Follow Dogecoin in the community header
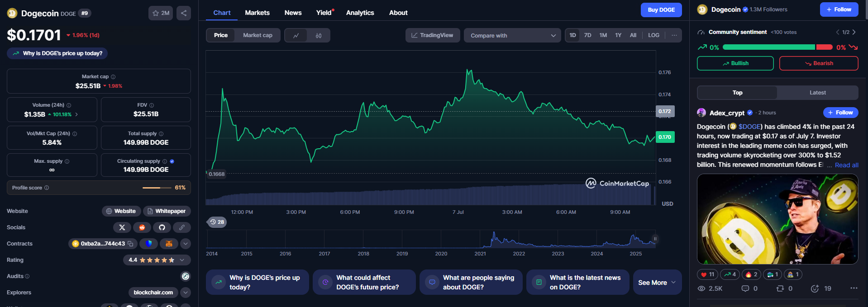This screenshot has height=307, width=868. click(x=839, y=9)
